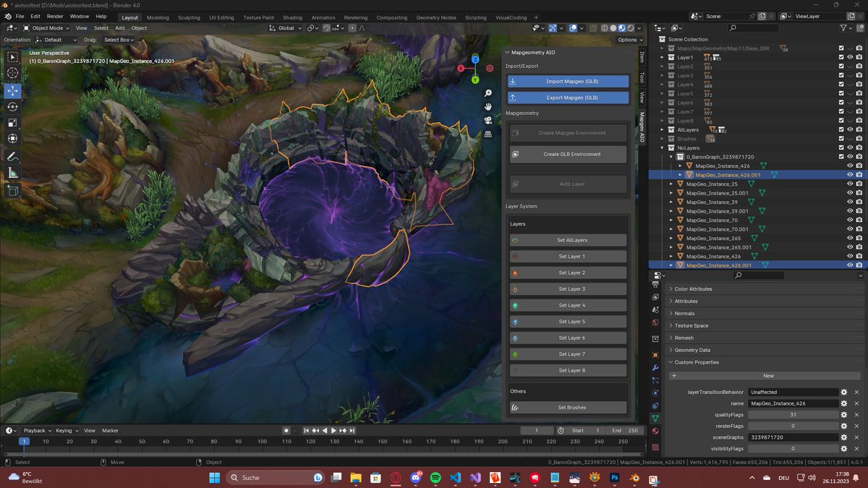Edit the qualityFlags property gear icon

point(843,415)
